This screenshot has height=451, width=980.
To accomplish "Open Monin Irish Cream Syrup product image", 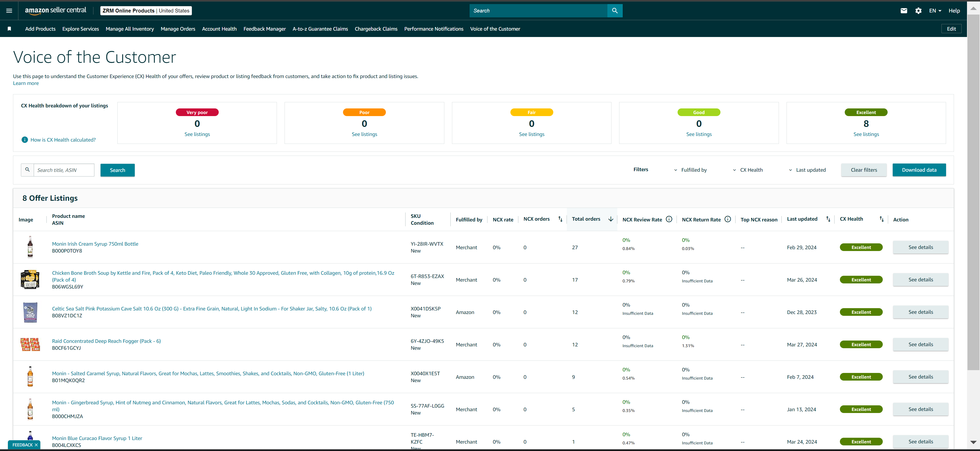I will click(x=30, y=247).
